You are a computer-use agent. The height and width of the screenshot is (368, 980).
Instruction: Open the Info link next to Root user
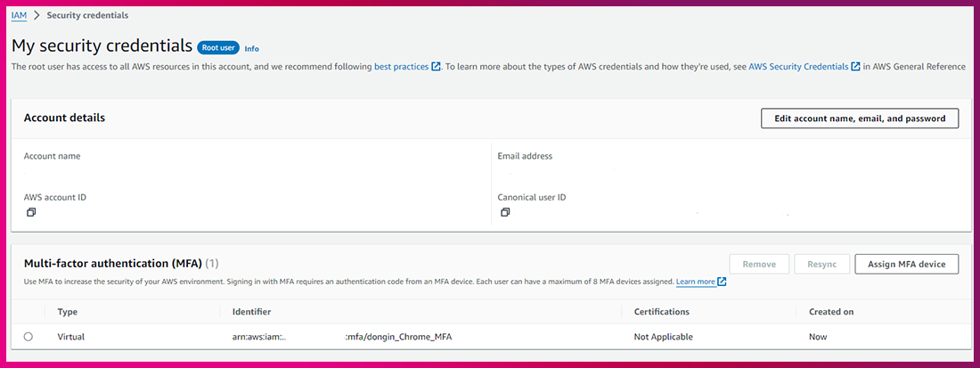pos(252,48)
